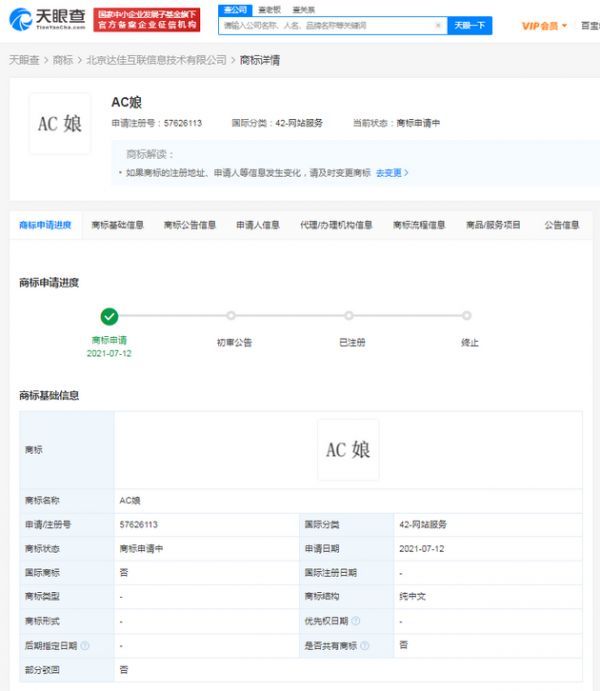
Task: Click the help icon next to 后期指定日期
Action: tap(85, 646)
